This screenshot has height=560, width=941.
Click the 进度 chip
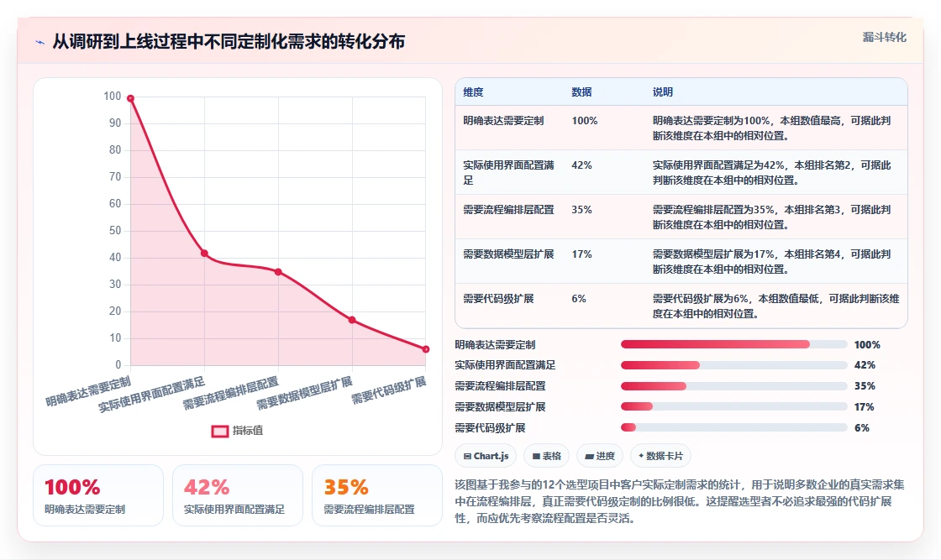600,456
